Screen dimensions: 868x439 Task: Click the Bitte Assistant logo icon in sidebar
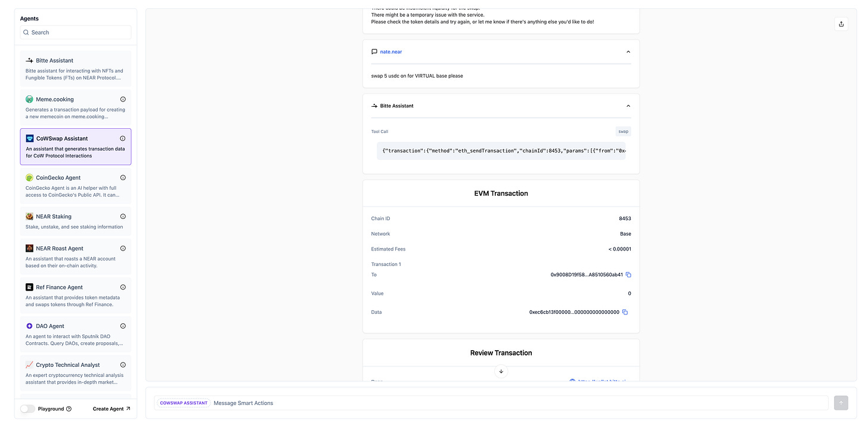pos(29,61)
